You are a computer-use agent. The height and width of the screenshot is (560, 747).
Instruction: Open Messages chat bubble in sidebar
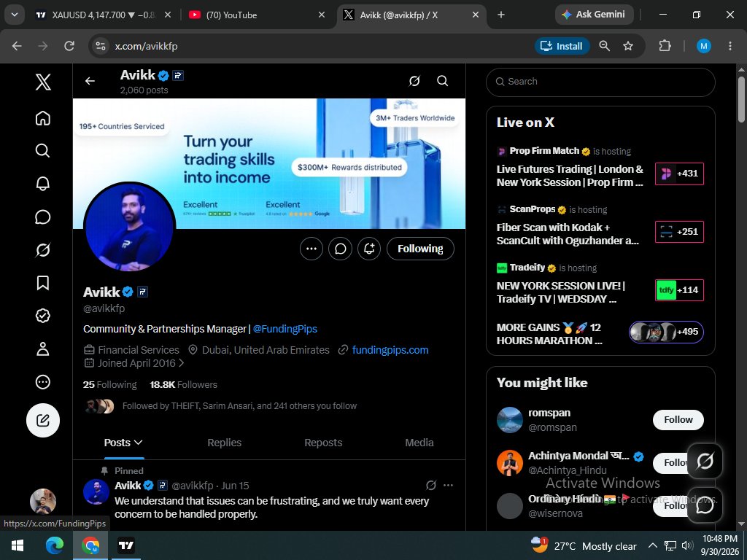pos(43,217)
